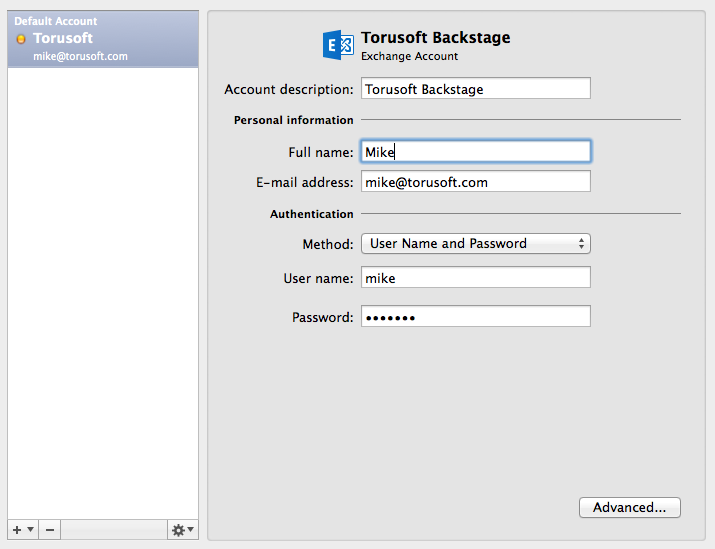Click the 'Method:' label

[x=328, y=244]
